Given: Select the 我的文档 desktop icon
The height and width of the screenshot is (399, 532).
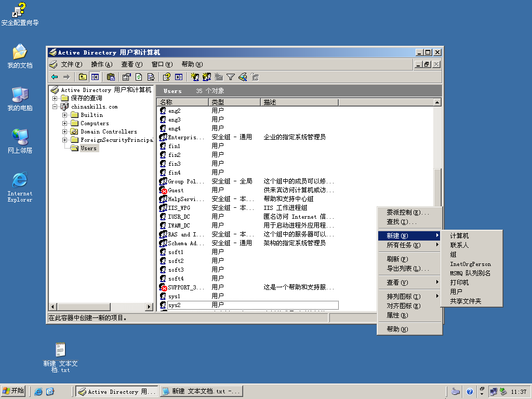Looking at the screenshot, I should [20, 56].
